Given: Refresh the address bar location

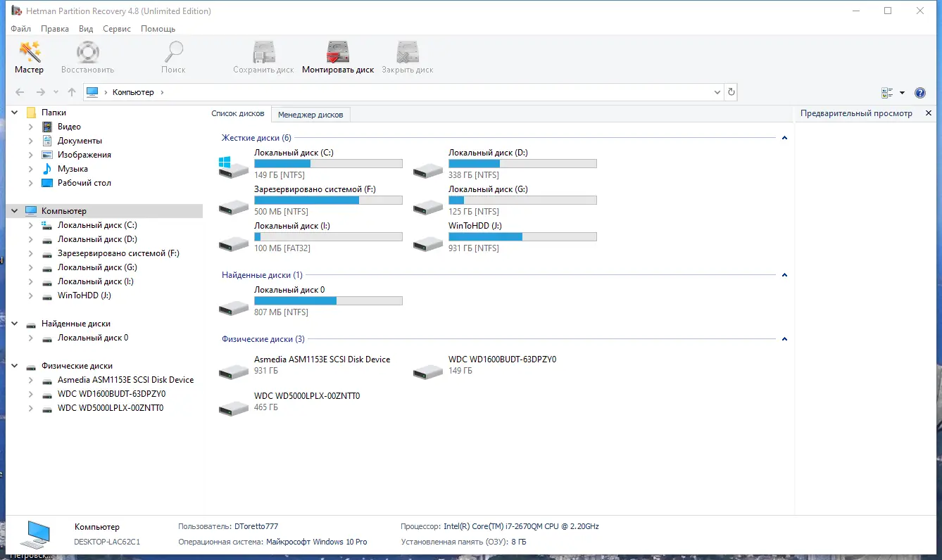Looking at the screenshot, I should pos(731,92).
